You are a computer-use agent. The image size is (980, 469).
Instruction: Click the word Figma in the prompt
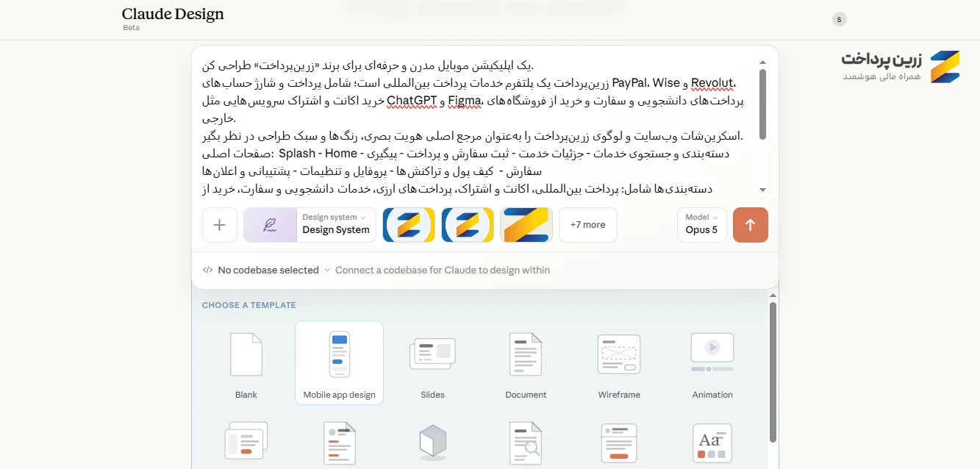pyautogui.click(x=464, y=101)
